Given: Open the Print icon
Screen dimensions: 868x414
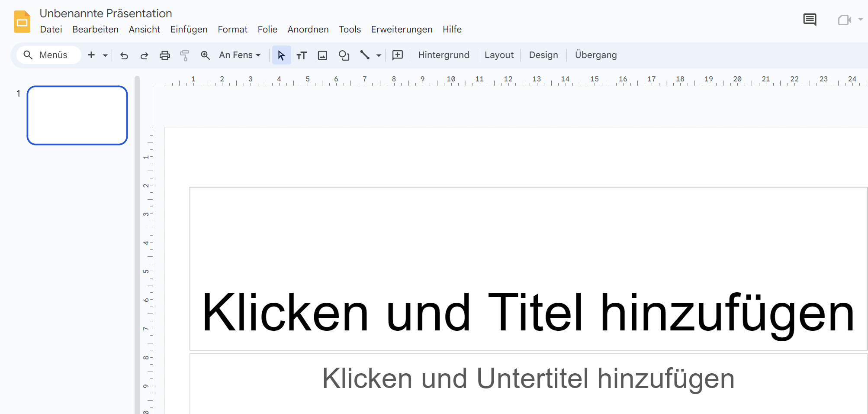Looking at the screenshot, I should (164, 55).
